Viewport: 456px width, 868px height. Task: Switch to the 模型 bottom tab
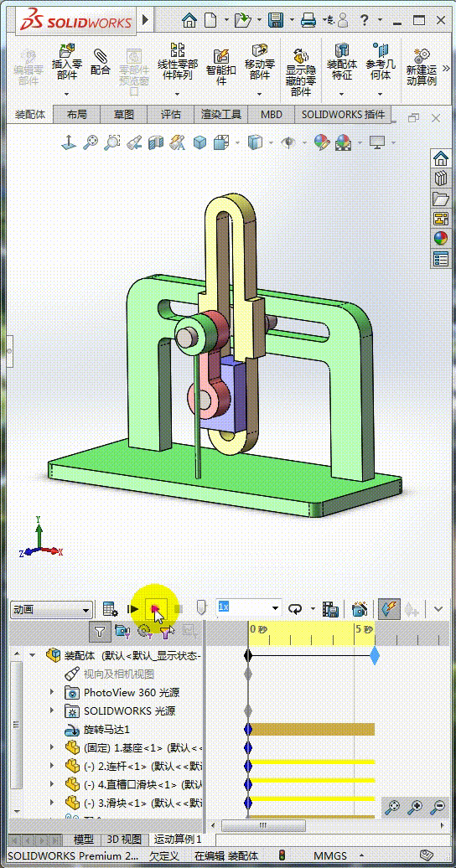pyautogui.click(x=84, y=840)
